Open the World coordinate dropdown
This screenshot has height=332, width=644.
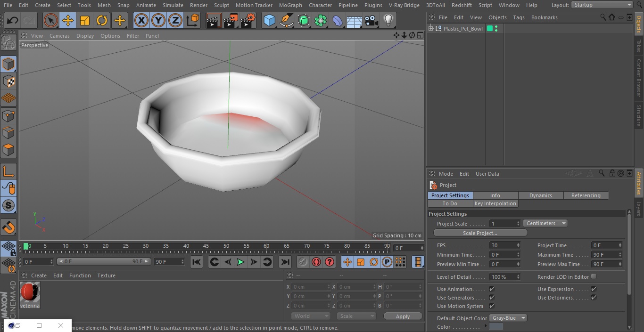[x=310, y=316]
